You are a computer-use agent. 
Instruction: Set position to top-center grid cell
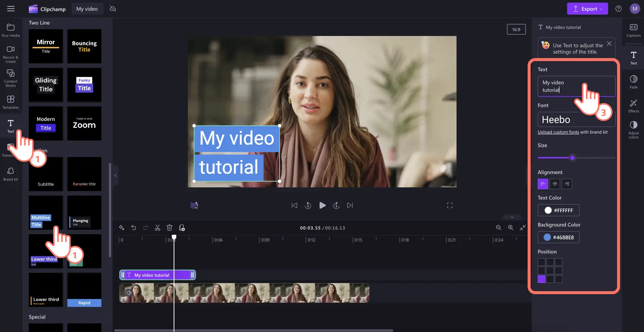click(550, 262)
